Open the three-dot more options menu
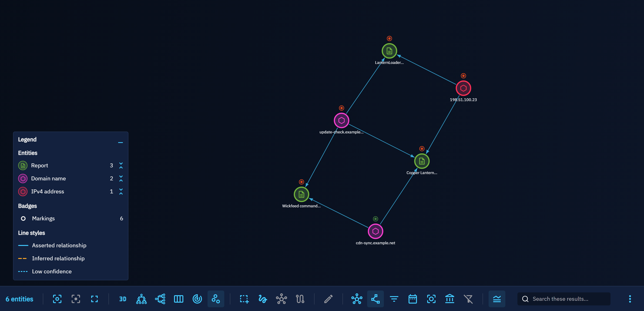This screenshot has height=311, width=644. point(630,299)
